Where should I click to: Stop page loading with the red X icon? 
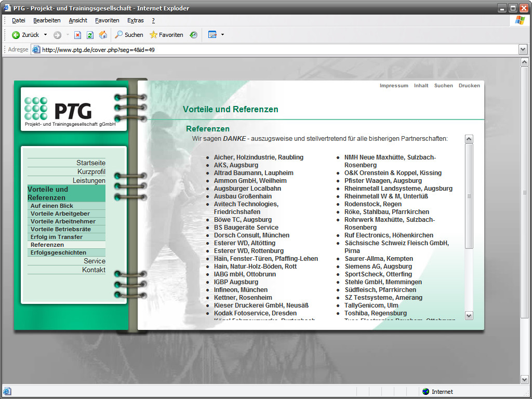(78, 35)
